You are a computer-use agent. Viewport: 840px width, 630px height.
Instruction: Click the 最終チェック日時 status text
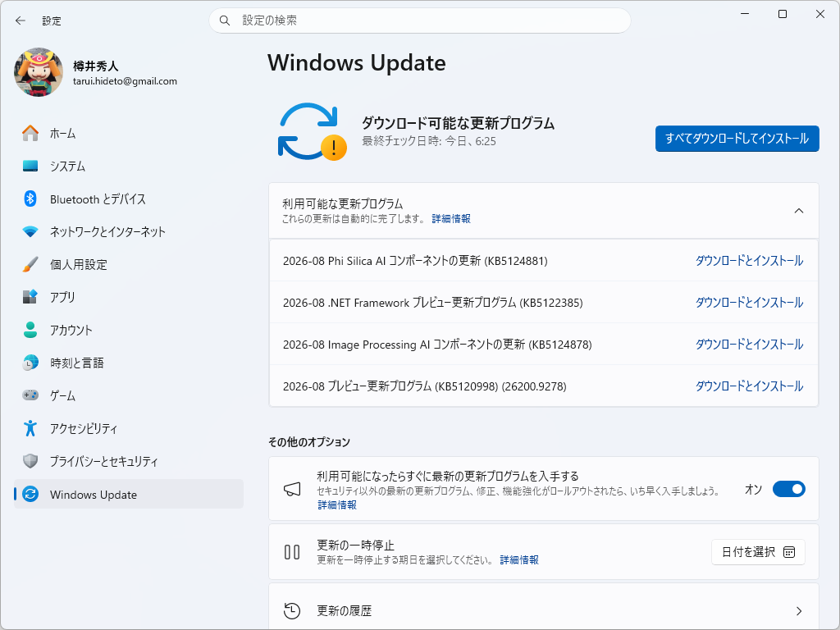428,141
